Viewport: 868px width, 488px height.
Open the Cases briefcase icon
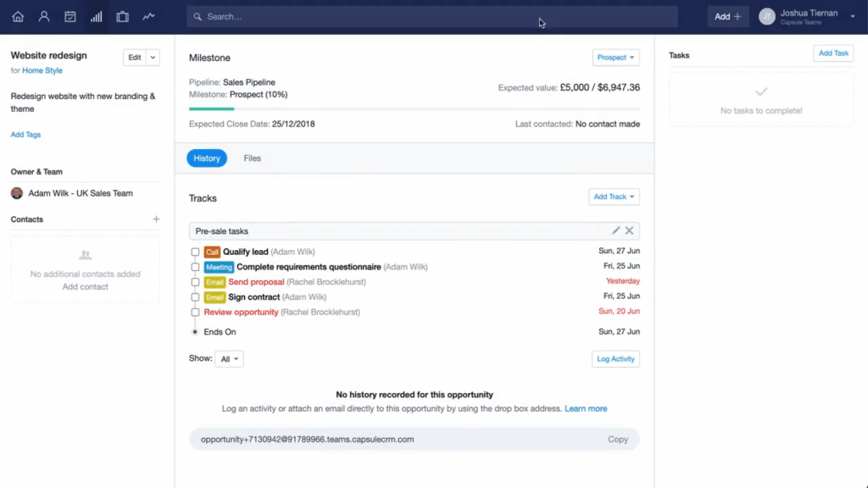tap(123, 16)
